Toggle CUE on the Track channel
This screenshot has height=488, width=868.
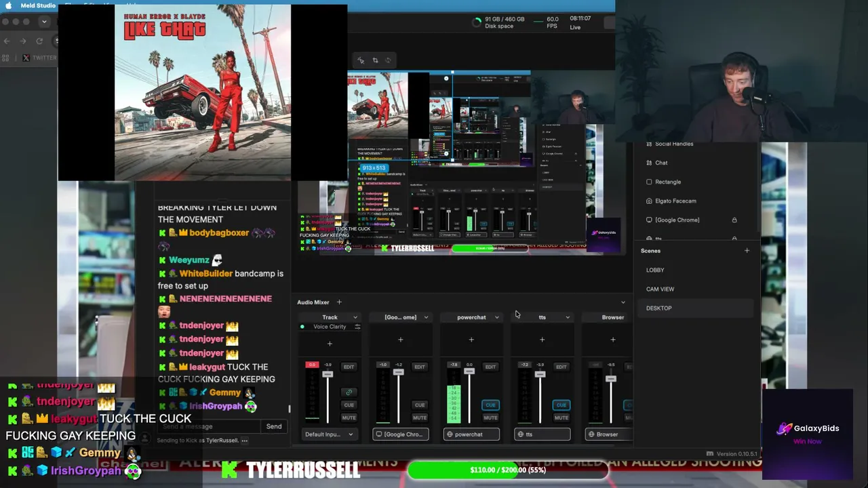pyautogui.click(x=349, y=405)
